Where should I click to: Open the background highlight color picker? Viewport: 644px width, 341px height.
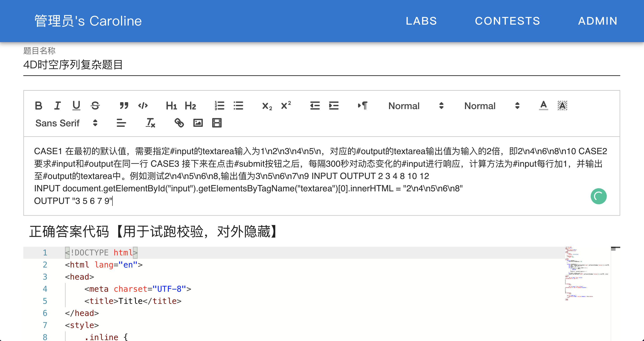coord(562,106)
